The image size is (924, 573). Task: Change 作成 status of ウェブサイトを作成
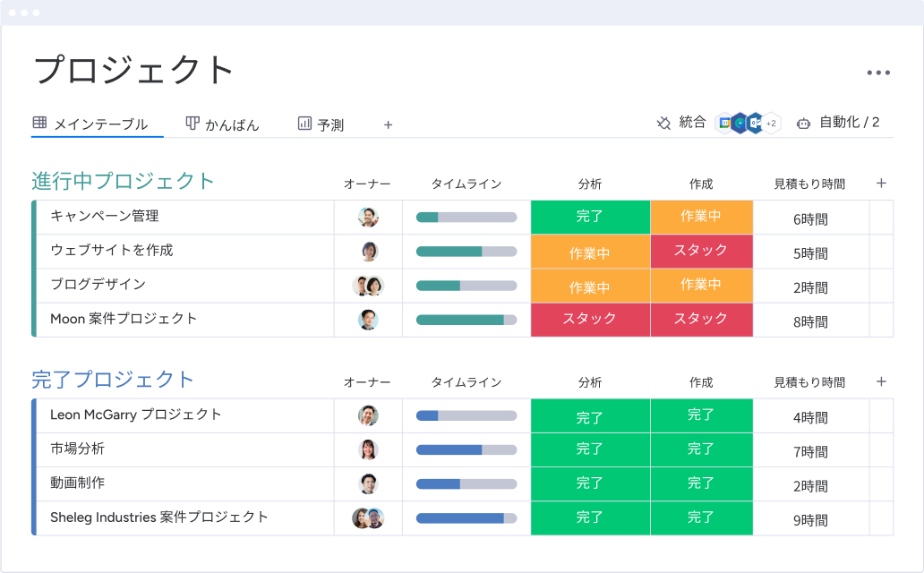click(x=701, y=251)
